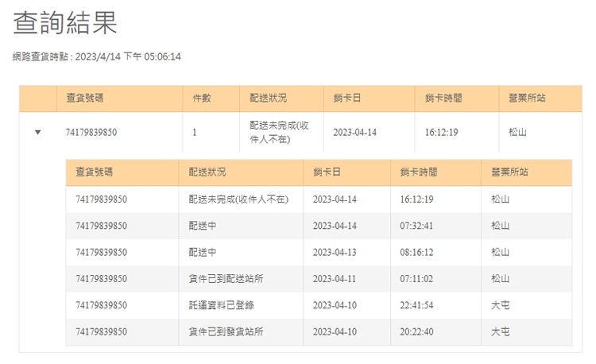Click the outer 查貨號碼 column header
This screenshot has width=596, height=364.
tap(85, 98)
